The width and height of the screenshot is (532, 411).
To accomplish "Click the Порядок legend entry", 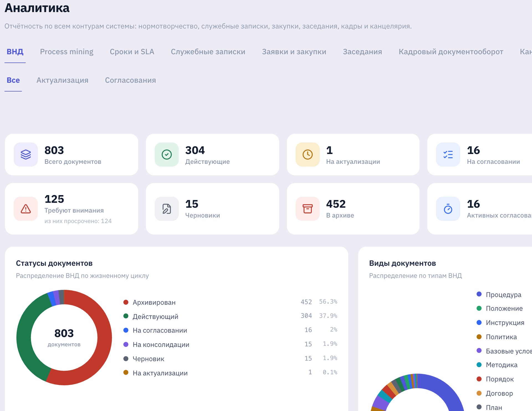I will 495,379.
